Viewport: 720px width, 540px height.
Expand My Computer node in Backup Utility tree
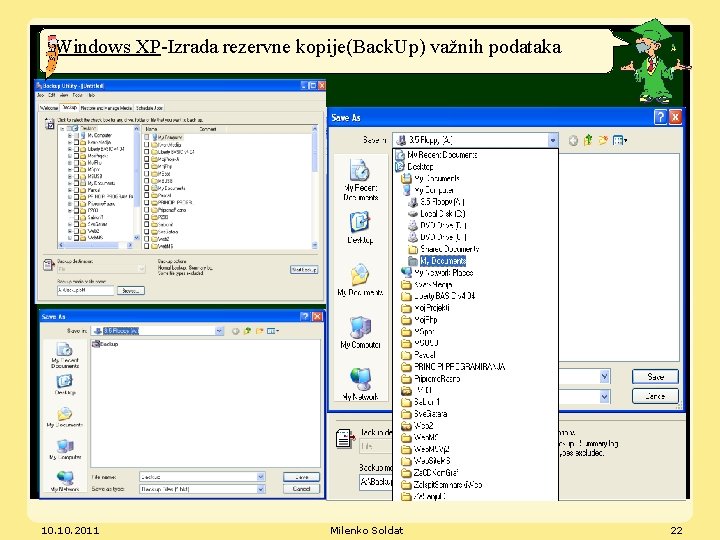click(70, 135)
